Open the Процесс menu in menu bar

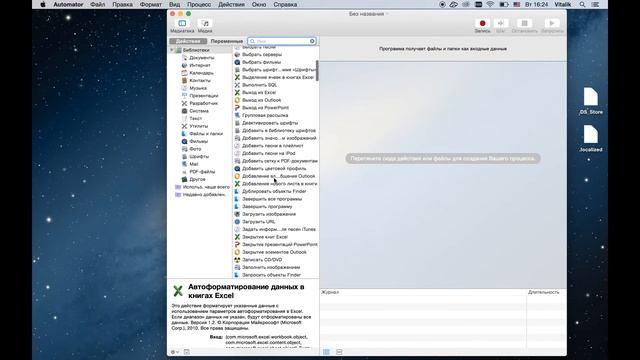tap(199, 4)
